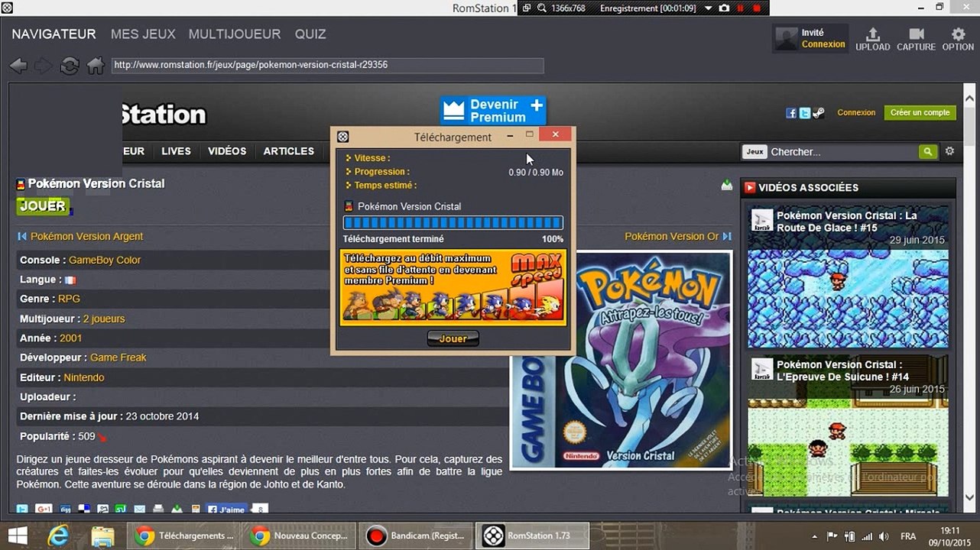Screen dimensions: 980x550
Task: Click the guest avatar picture
Action: (786, 38)
